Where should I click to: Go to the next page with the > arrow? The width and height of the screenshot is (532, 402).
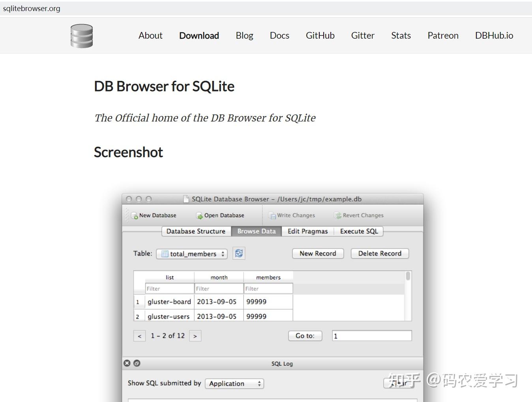point(195,335)
